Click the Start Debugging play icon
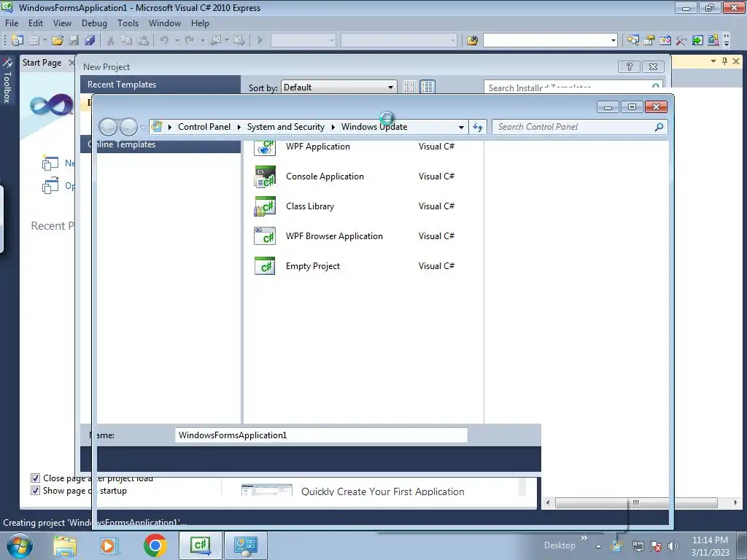747x560 pixels. tap(260, 41)
